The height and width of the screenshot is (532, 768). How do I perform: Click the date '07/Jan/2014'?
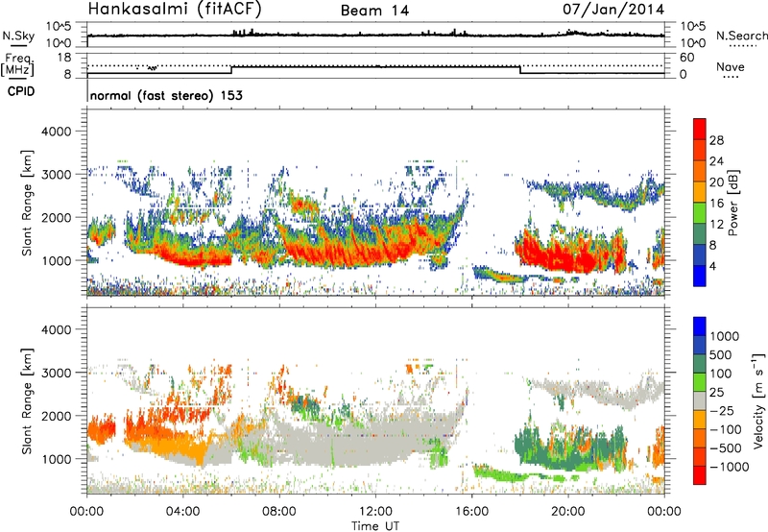point(613,9)
